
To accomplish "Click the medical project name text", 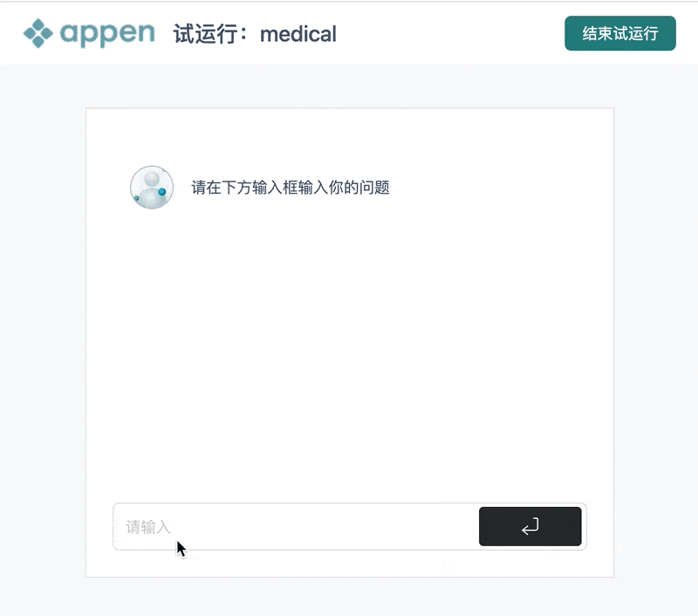I will (x=298, y=34).
